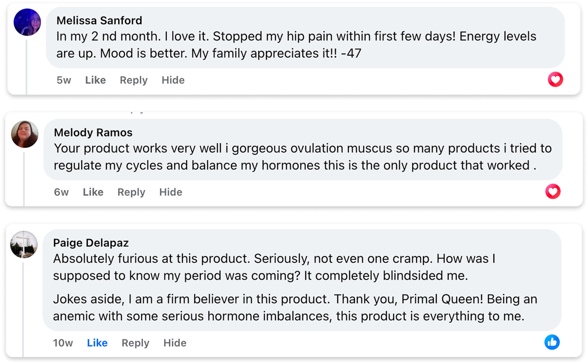Toggle Like under Melody Ramos's comment
The height and width of the screenshot is (364, 588).
point(93,192)
